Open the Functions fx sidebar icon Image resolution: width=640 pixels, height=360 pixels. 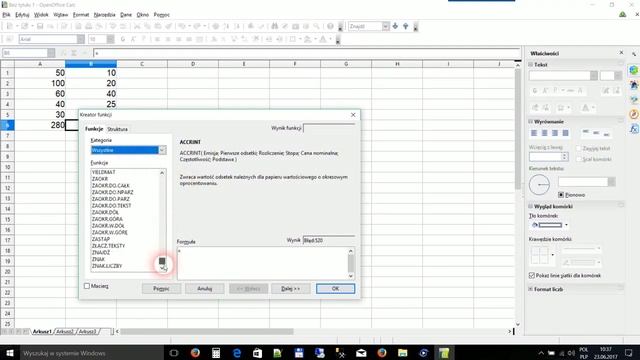coord(634,129)
